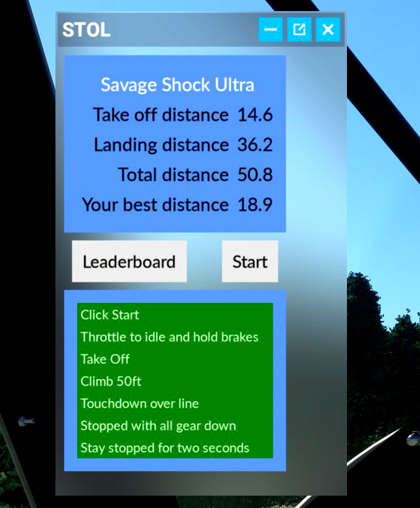420x508 pixels.
Task: Click the 'Take Off' instruction step
Action: coord(105,359)
